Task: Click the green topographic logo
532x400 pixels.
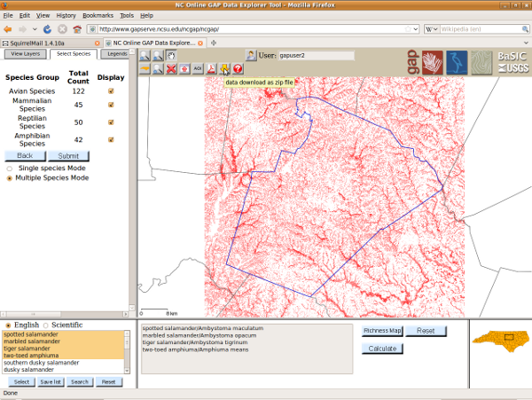Action: [x=481, y=62]
